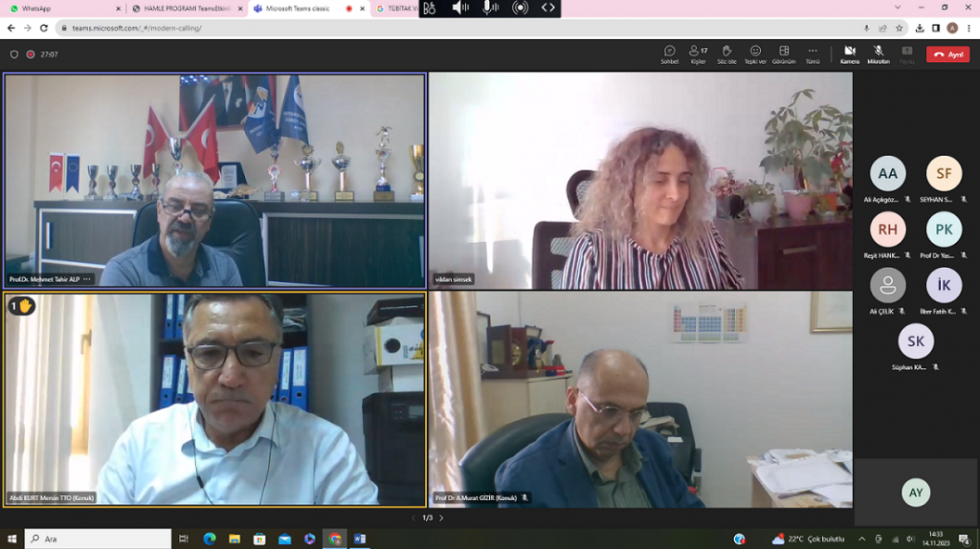Expand the Tümü more options menu
Screen dimensions: 980x549
click(813, 54)
